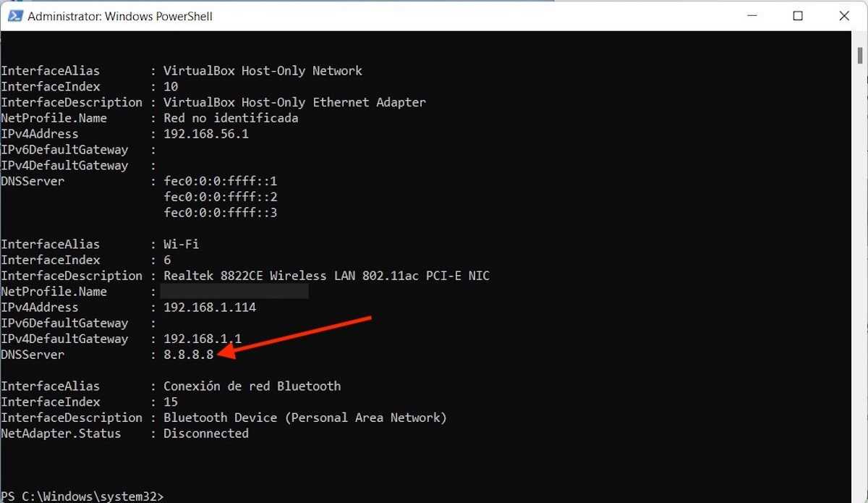The height and width of the screenshot is (503, 868).
Task: Click the empty scrollbar track below the thumb
Action: point(859,289)
